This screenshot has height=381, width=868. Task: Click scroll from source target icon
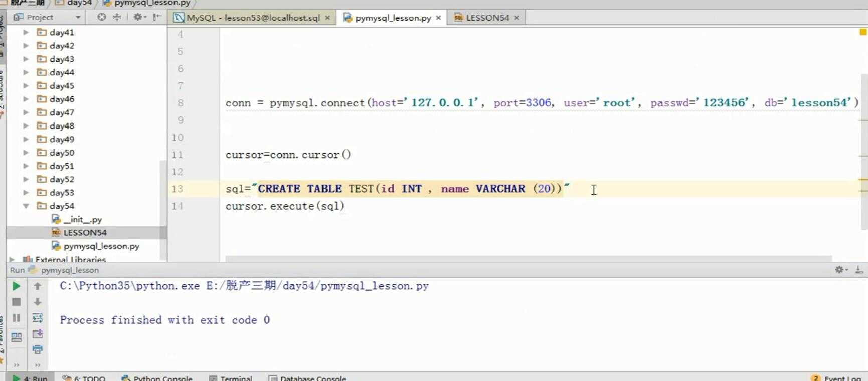[102, 17]
